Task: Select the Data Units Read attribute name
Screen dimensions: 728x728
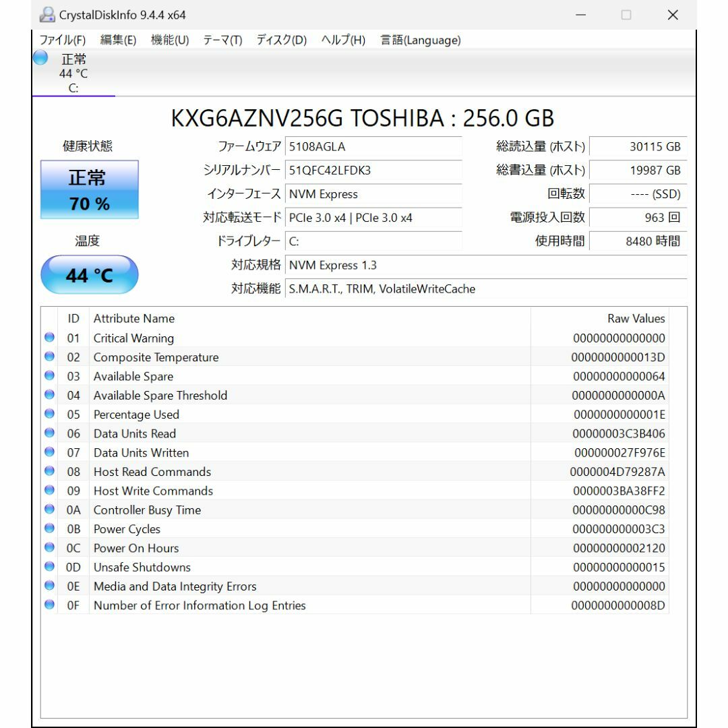Action: [135, 433]
